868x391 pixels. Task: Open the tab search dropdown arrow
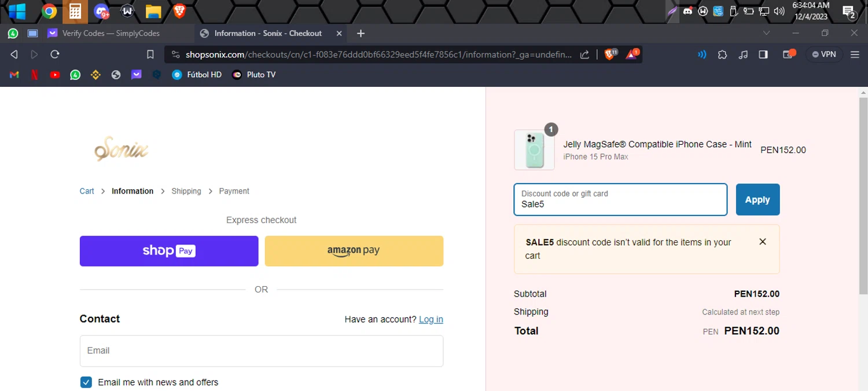tap(766, 33)
